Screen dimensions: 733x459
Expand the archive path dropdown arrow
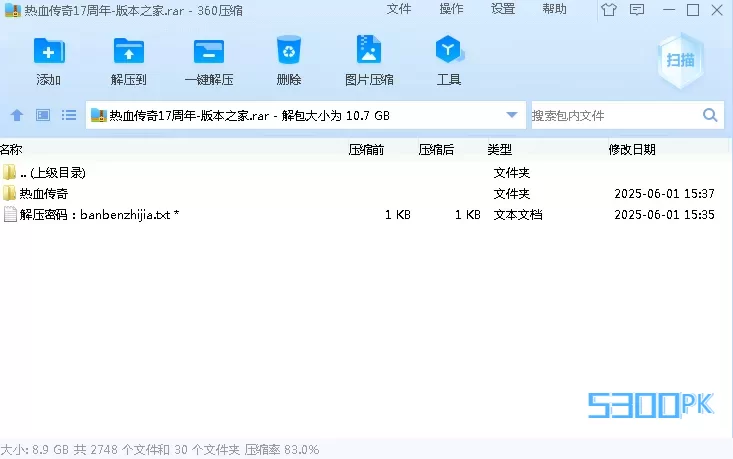coord(512,115)
